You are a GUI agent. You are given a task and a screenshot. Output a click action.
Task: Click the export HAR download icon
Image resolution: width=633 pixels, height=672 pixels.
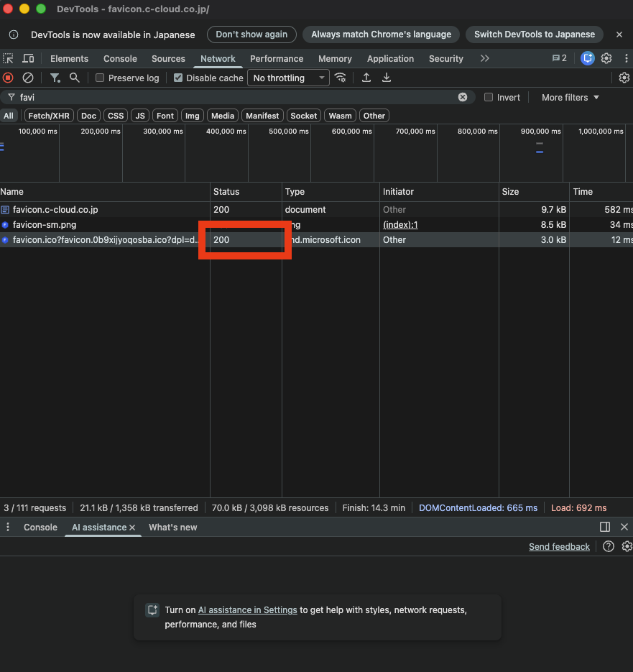[387, 78]
